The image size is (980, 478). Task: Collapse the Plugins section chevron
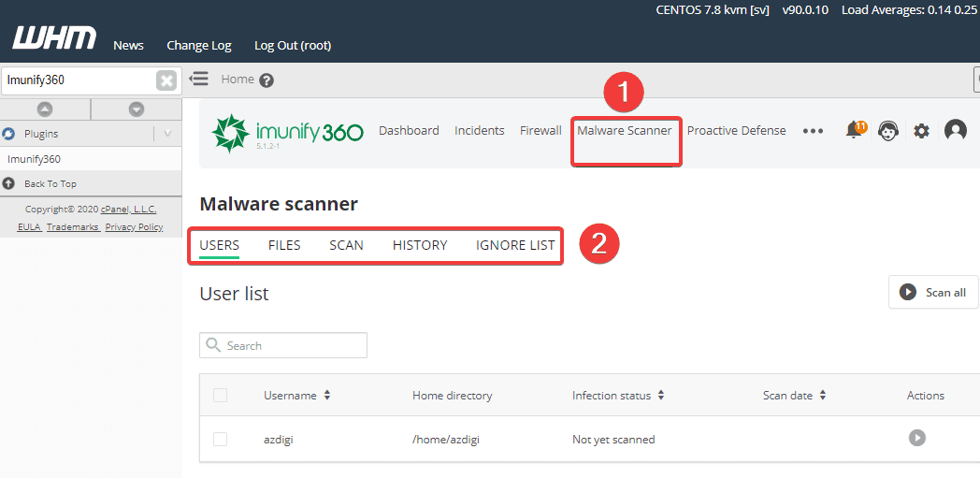[x=167, y=134]
